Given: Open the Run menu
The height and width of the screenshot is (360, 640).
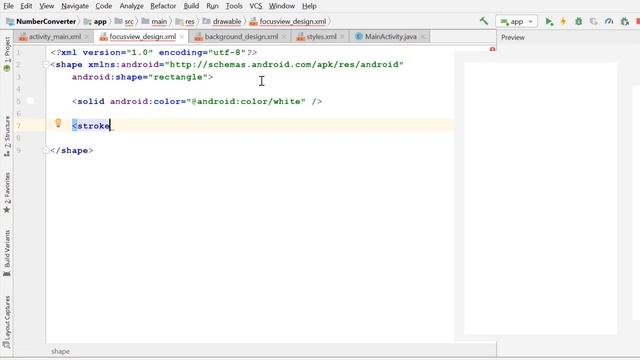Looking at the screenshot, I should click(212, 6).
